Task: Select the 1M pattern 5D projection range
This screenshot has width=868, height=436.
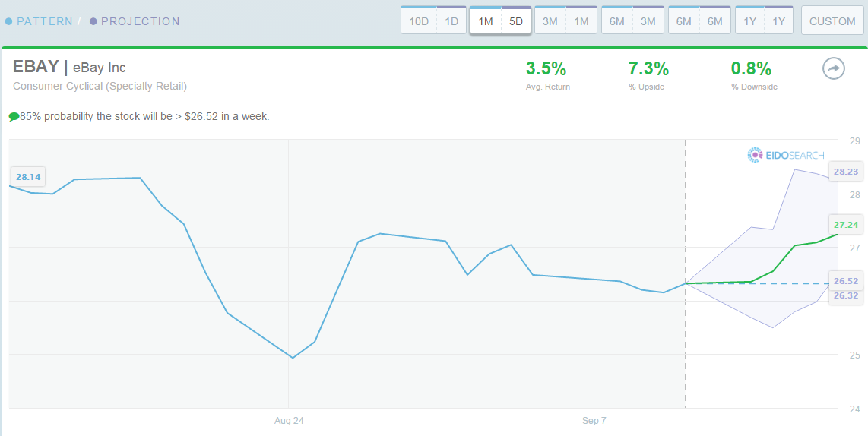Action: pyautogui.click(x=500, y=21)
